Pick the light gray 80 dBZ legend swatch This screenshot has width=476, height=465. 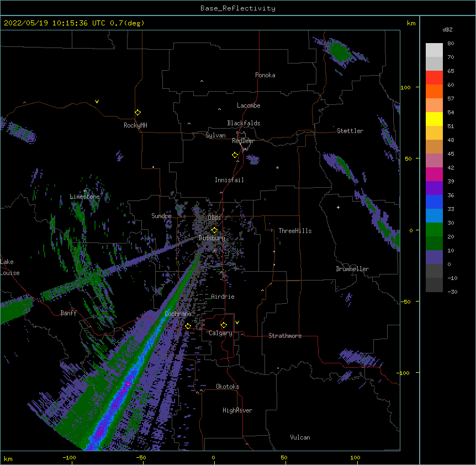pyautogui.click(x=434, y=50)
